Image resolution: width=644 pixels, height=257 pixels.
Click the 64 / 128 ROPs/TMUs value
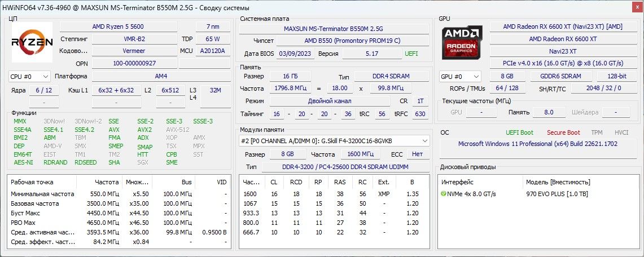(507, 88)
